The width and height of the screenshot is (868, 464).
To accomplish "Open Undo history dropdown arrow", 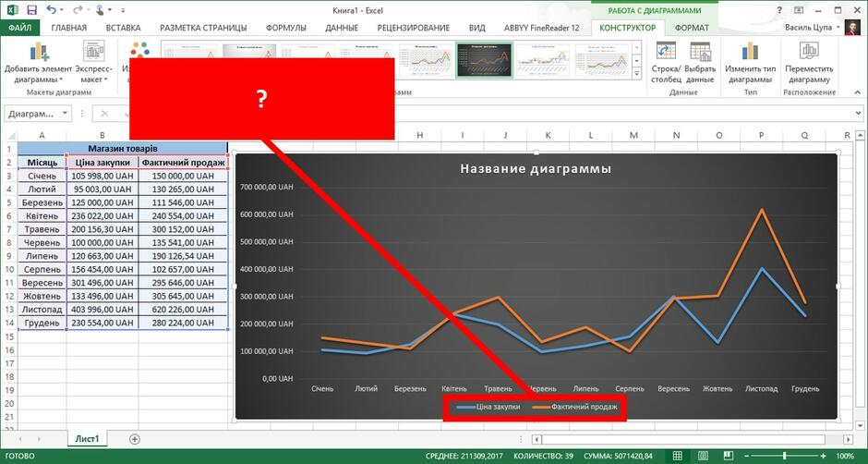I will pyautogui.click(x=61, y=10).
